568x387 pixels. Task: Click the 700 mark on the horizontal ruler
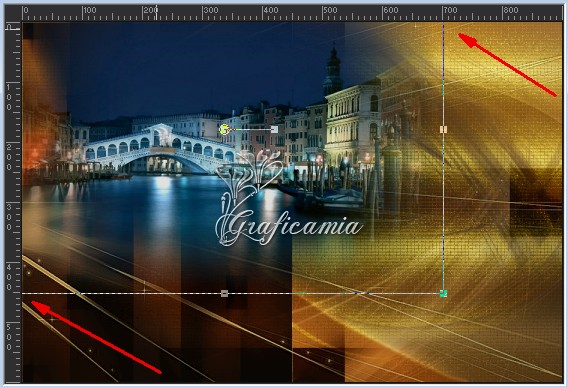(x=450, y=10)
